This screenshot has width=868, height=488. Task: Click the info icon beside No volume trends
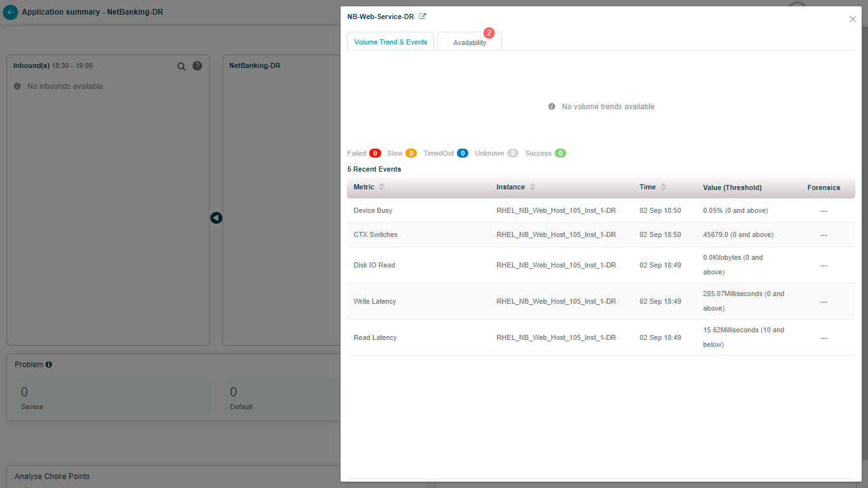coord(552,107)
